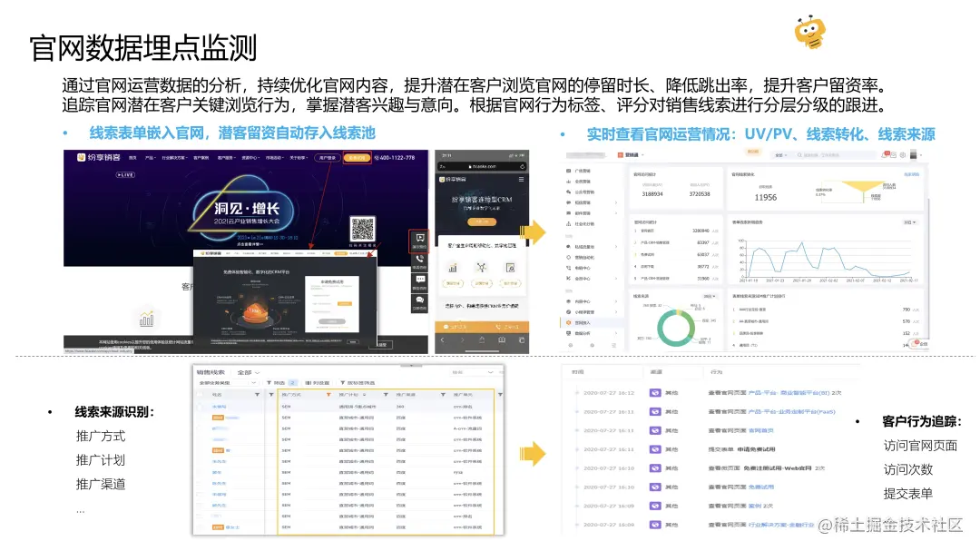The image size is (980, 551).
Task: Open the 产品 menu in website navigation
Action: [x=150, y=158]
